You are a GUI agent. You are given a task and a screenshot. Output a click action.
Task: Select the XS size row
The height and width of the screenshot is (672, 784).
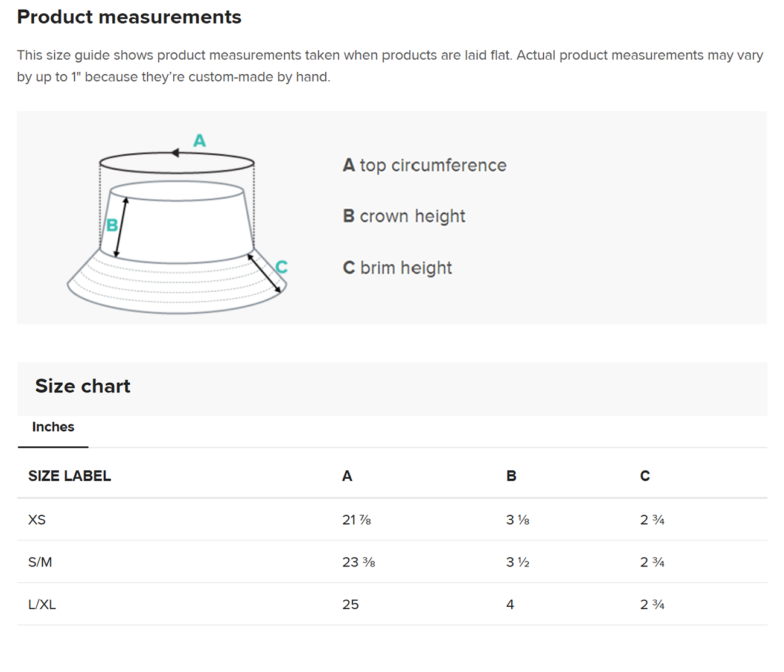37,520
